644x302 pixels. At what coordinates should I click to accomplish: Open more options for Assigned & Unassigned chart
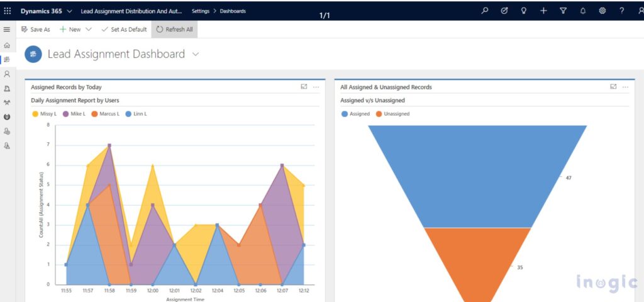coord(625,87)
